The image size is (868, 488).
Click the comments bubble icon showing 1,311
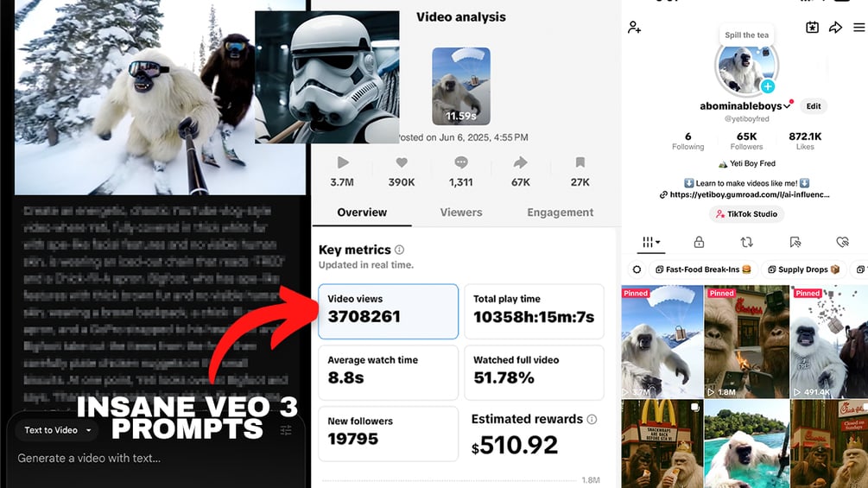(x=460, y=162)
